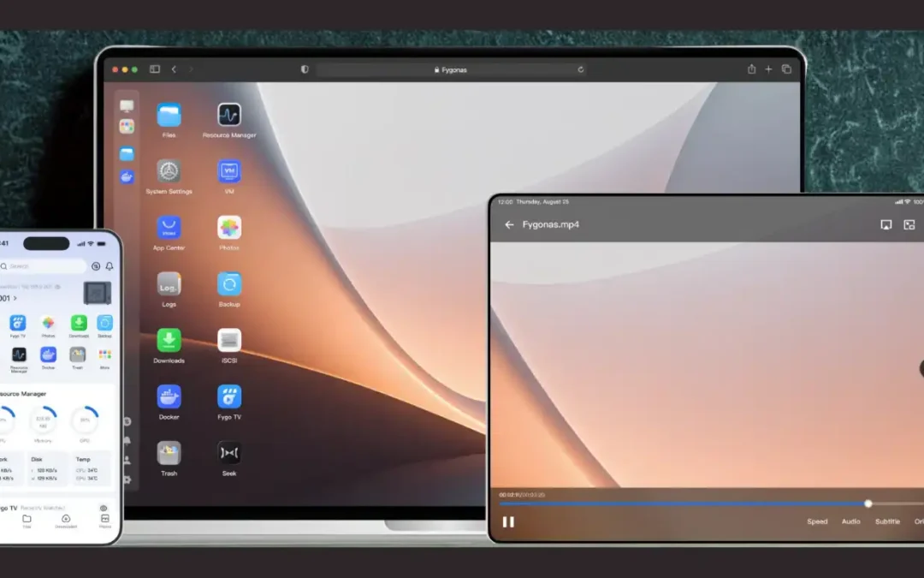Click the Memory usage gauge on the phone
The width and height of the screenshot is (924, 578).
[x=43, y=420]
